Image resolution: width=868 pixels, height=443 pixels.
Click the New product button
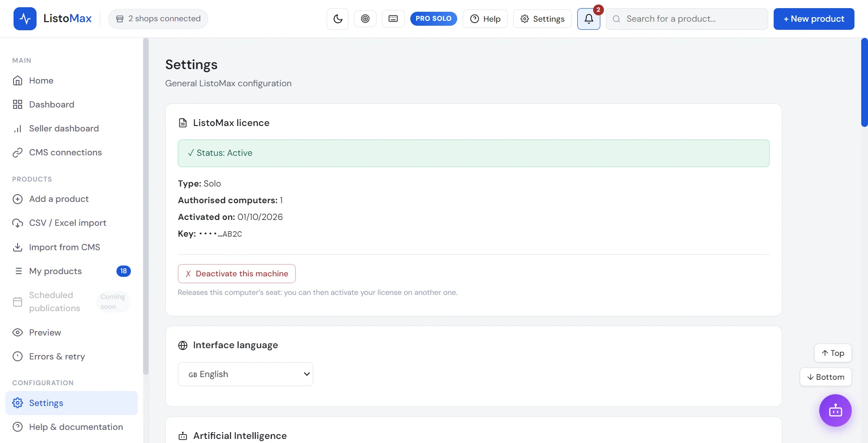click(x=814, y=19)
